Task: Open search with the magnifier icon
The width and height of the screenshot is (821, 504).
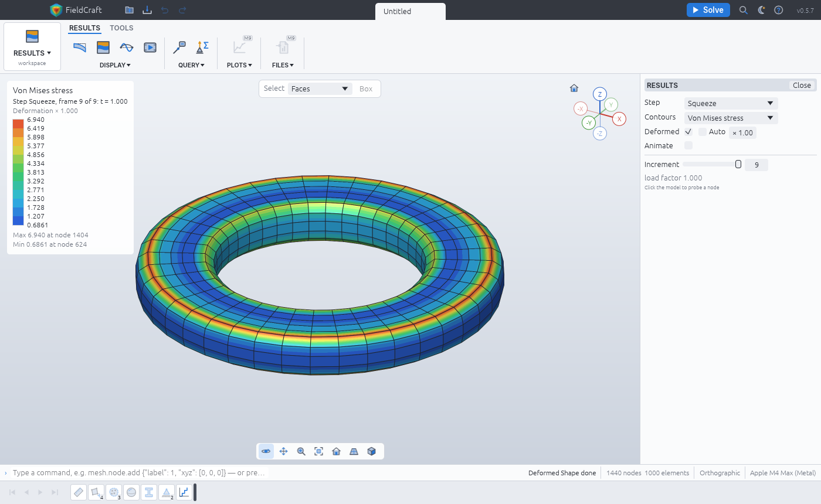Action: 744,10
